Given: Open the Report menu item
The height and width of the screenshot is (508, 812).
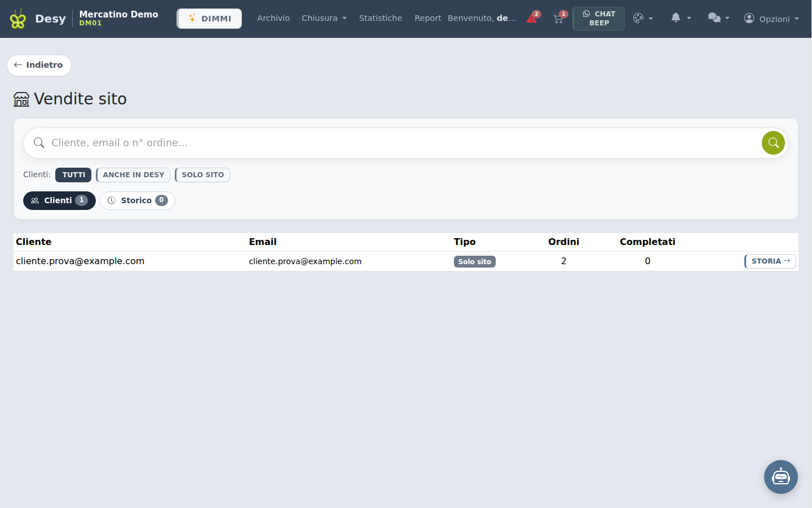Looking at the screenshot, I should 428,18.
